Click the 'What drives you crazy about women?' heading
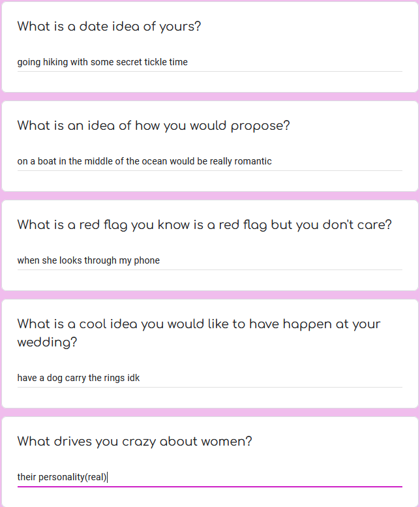 134,442
